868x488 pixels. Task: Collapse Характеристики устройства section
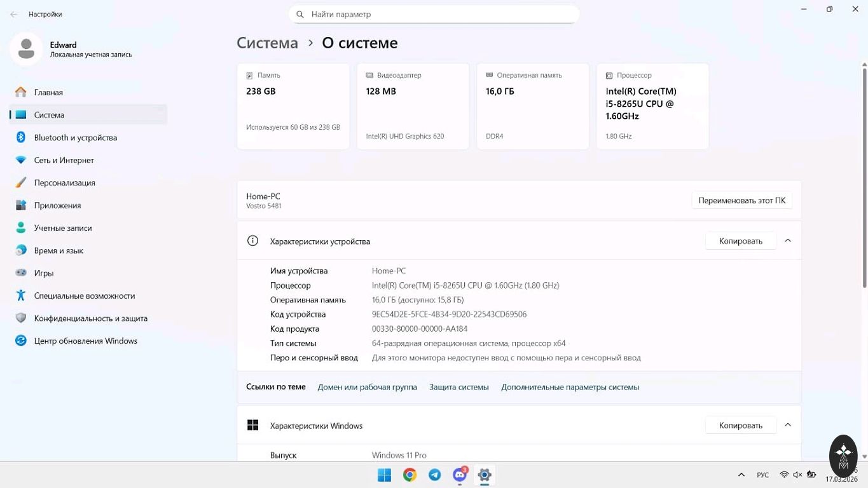coord(788,241)
